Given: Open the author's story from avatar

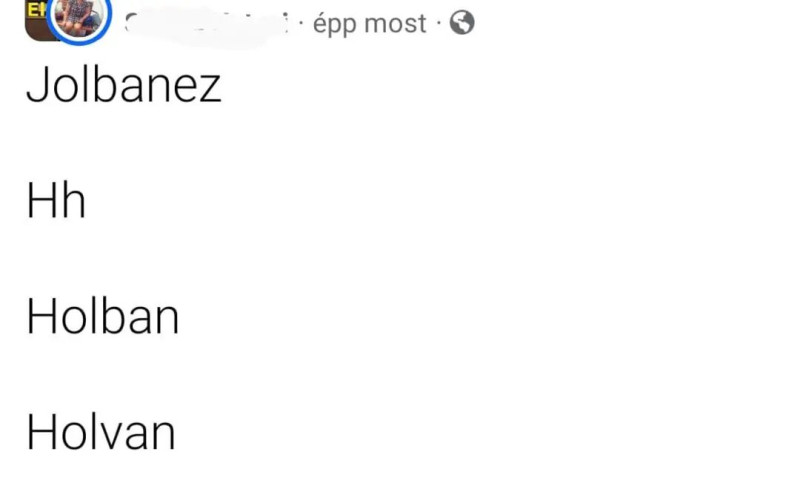Looking at the screenshot, I should coord(80,18).
